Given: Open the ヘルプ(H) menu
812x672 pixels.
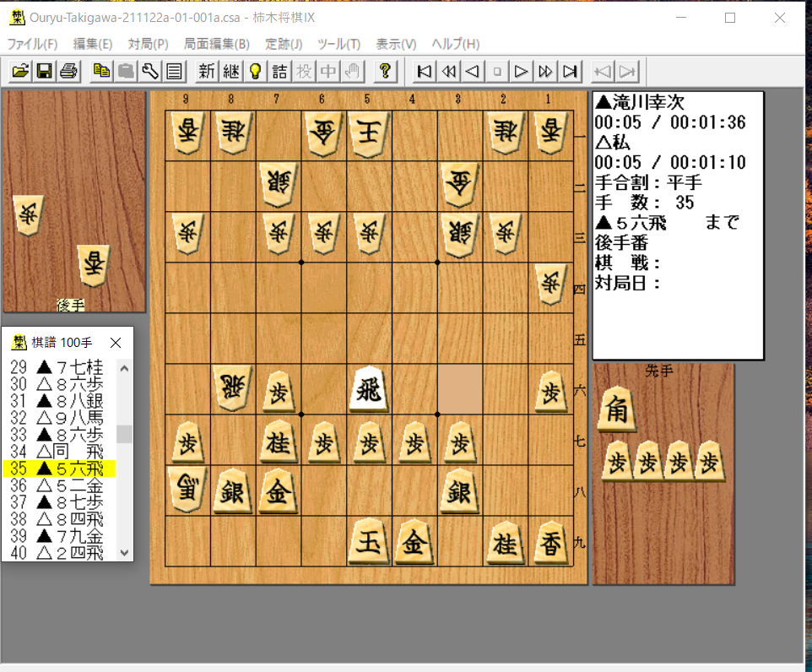Looking at the screenshot, I should coord(456,44).
